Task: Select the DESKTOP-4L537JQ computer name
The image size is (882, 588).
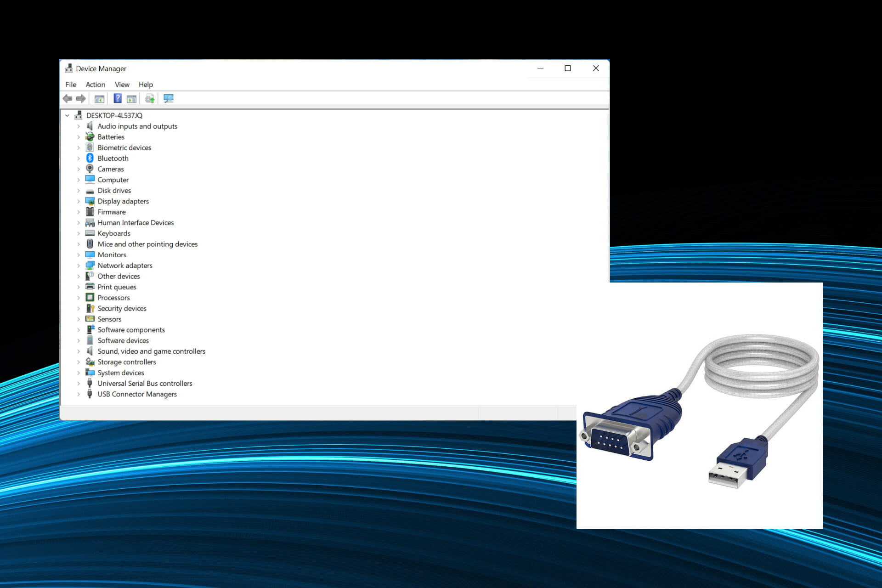Action: pos(114,115)
